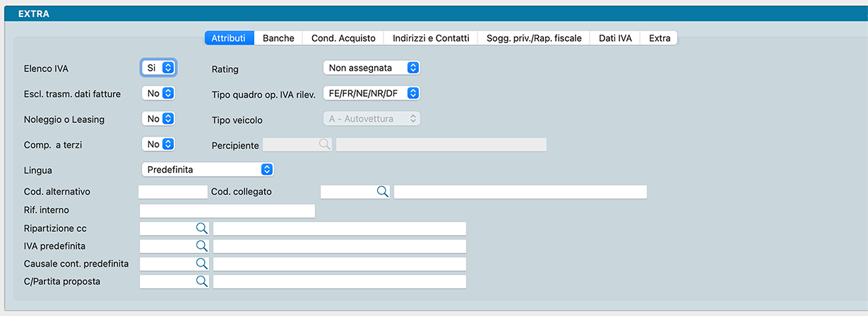The image size is (868, 316).
Task: Select the Sogg. priv./Rap. fiscale tab
Action: (534, 38)
